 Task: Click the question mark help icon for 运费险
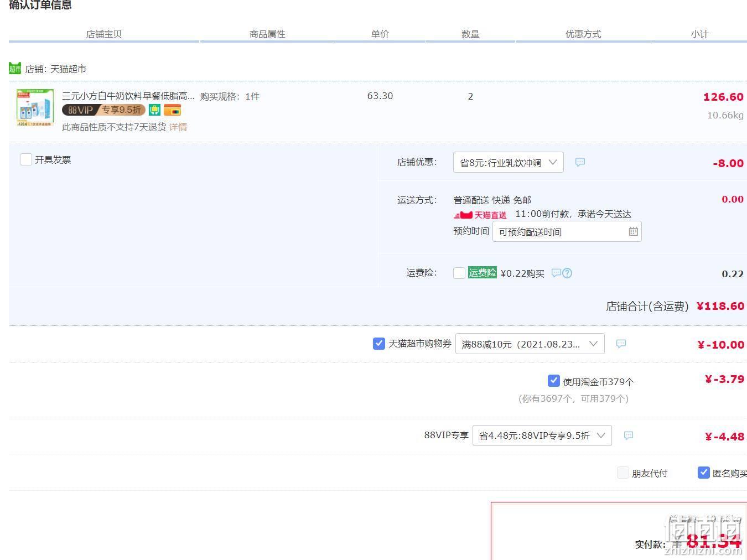point(567,273)
